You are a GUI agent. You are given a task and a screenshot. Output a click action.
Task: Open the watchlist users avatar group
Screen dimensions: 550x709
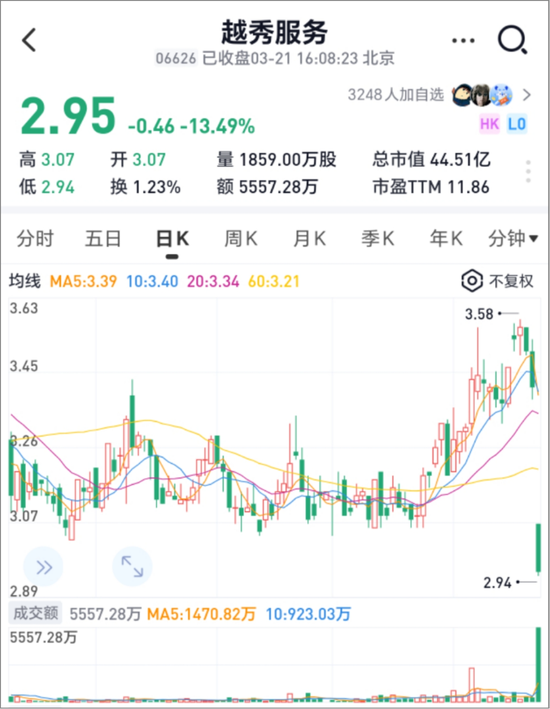point(482,95)
